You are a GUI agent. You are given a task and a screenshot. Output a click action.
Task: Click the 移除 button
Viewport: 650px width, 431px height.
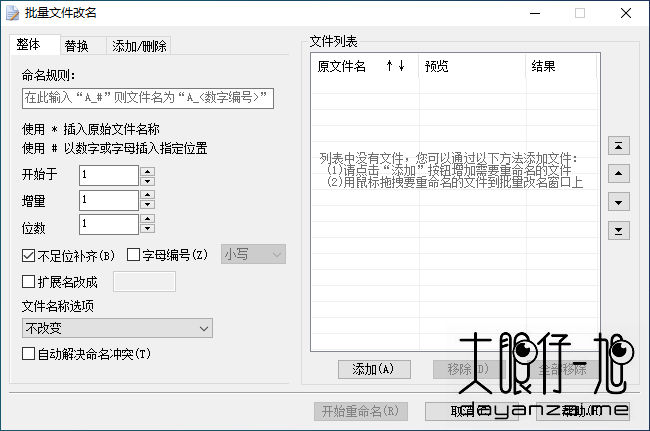469,369
